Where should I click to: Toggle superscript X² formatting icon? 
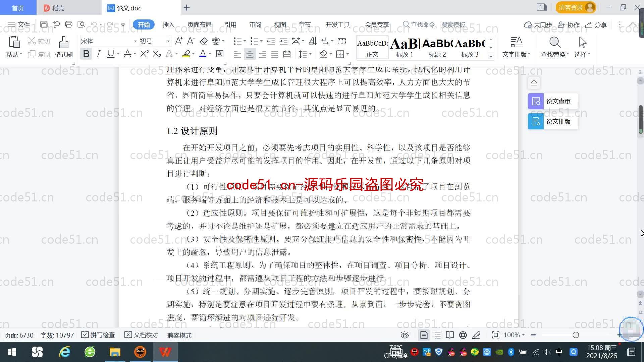pos(143,54)
